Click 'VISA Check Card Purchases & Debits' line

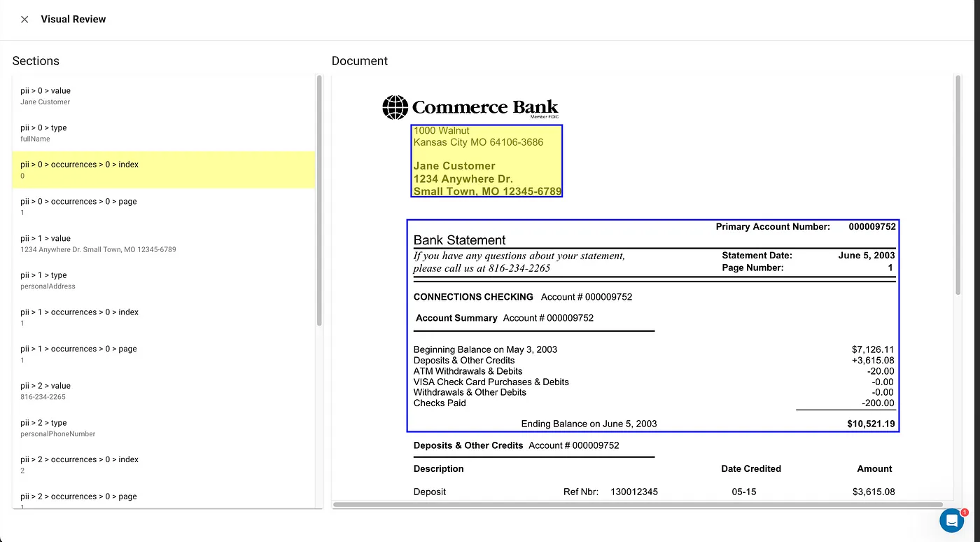[491, 382]
